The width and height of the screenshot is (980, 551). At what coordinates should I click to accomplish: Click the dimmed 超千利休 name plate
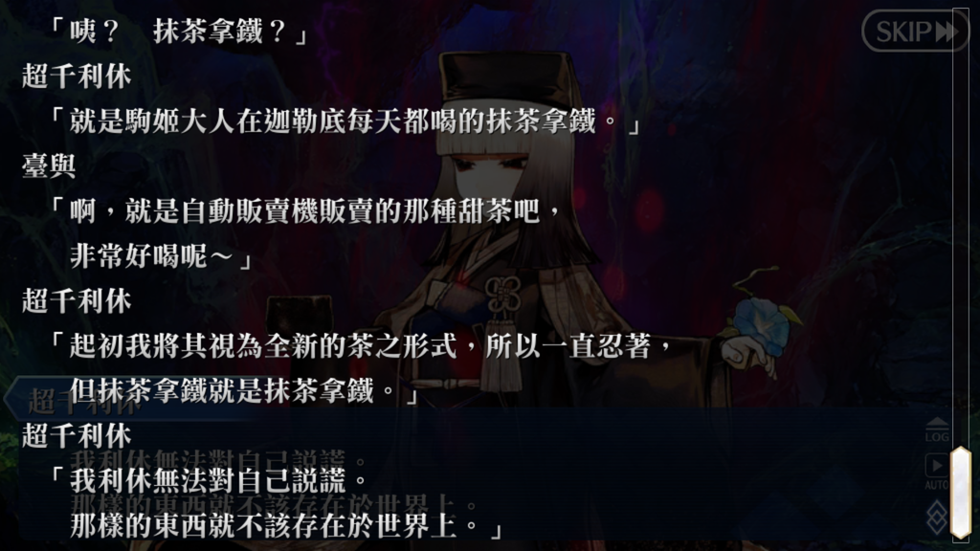(84, 401)
